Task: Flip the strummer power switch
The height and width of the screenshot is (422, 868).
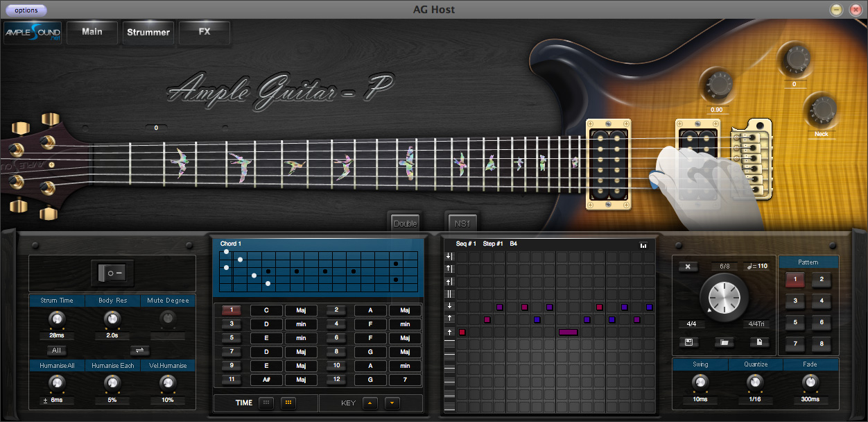Action: click(112, 273)
